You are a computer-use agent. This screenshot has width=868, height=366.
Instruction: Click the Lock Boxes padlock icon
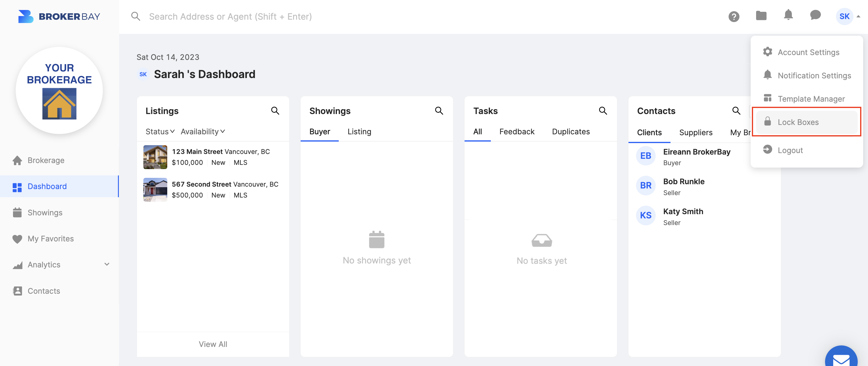(767, 121)
